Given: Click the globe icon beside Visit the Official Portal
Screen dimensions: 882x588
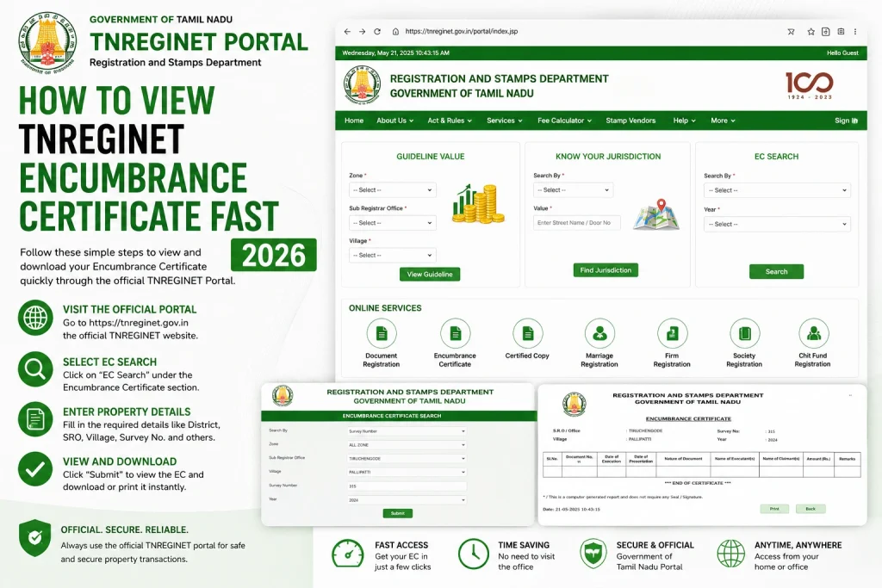Looking at the screenshot, I should click(x=35, y=318).
